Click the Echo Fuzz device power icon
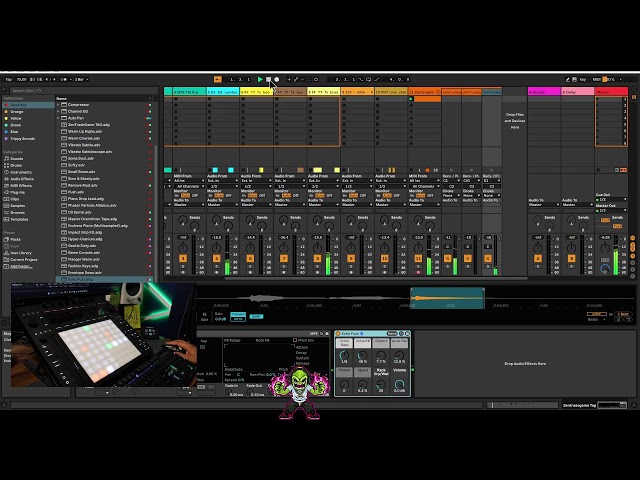This screenshot has width=640, height=480. coord(338,333)
